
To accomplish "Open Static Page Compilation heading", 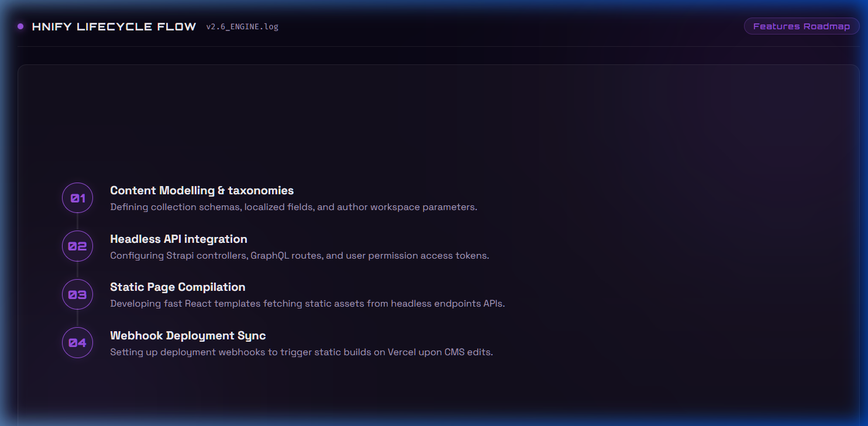I will point(178,287).
